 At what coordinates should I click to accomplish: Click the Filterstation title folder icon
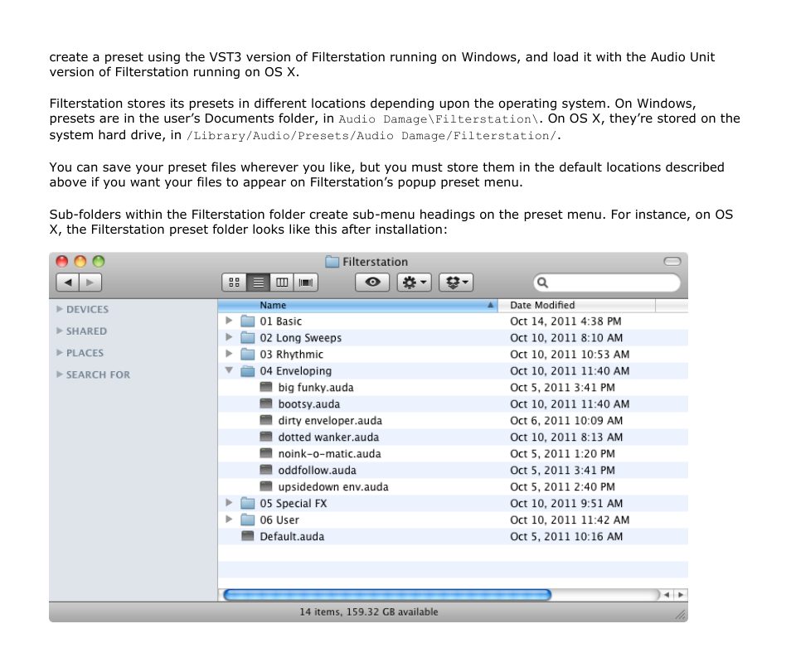tap(332, 262)
